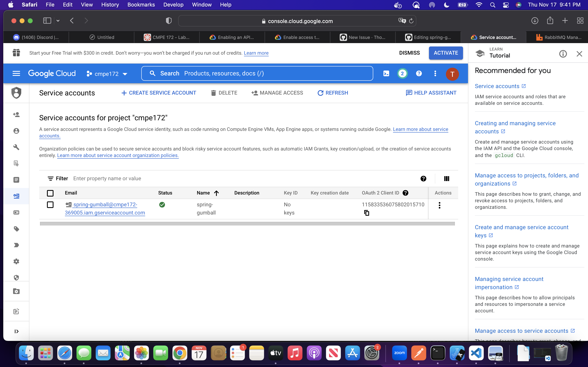588x367 pixels.
Task: Open the Labels tag sidebar icon
Action: click(16, 229)
